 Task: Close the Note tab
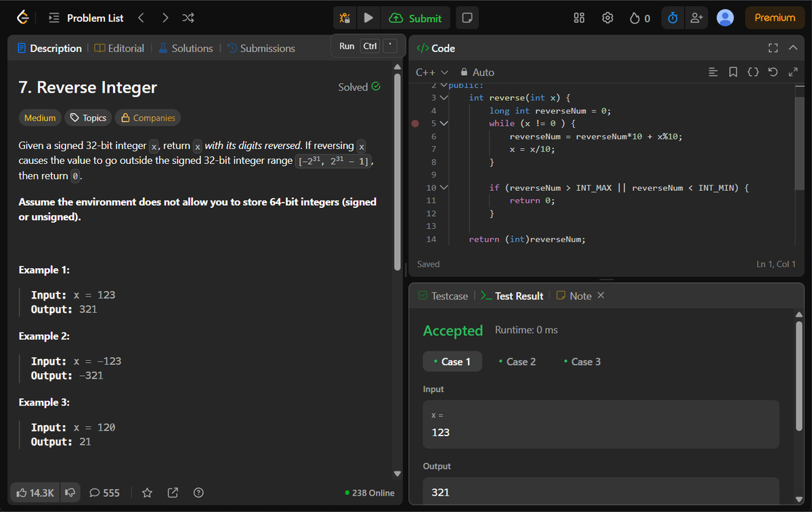tap(601, 295)
